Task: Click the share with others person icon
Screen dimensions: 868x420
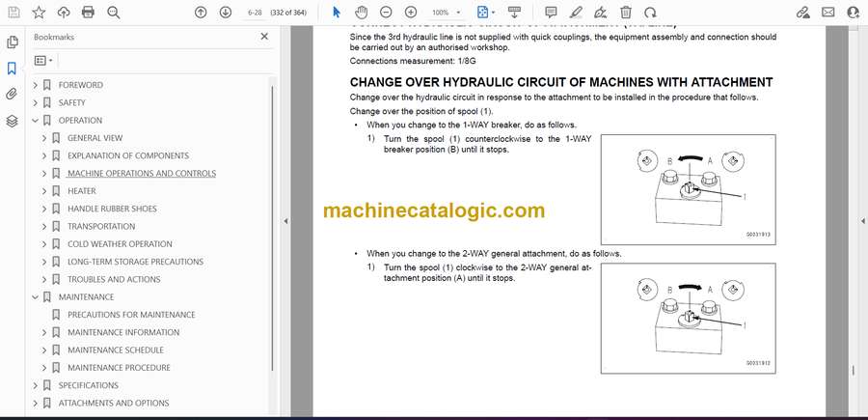Action: click(854, 13)
